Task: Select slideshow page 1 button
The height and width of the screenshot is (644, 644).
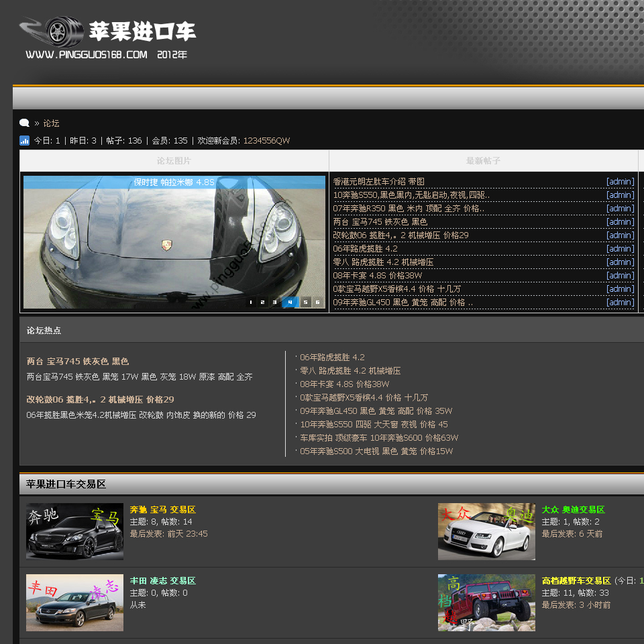Action: click(x=250, y=302)
